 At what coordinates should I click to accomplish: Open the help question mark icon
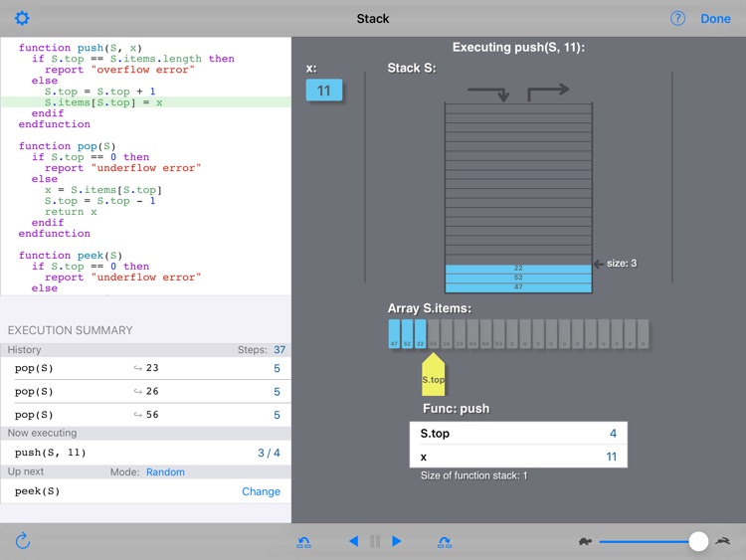(x=677, y=18)
